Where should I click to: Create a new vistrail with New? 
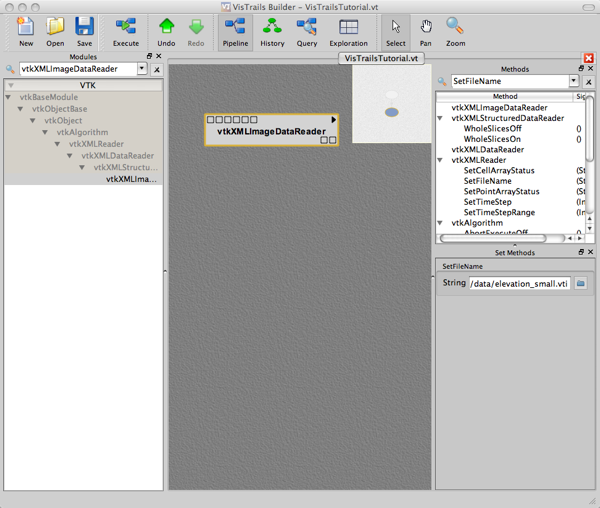[26, 32]
